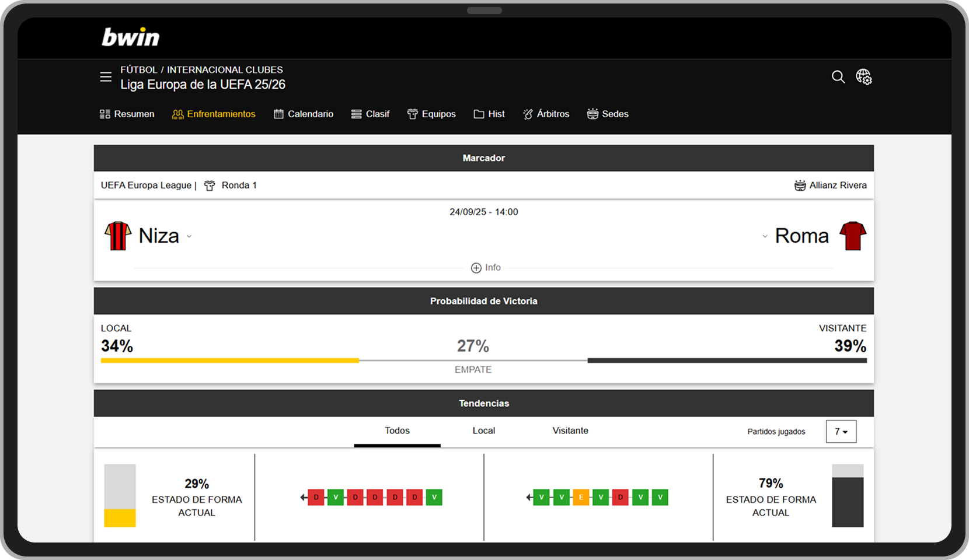Expand the Info plus button
969x560 pixels.
tap(486, 268)
